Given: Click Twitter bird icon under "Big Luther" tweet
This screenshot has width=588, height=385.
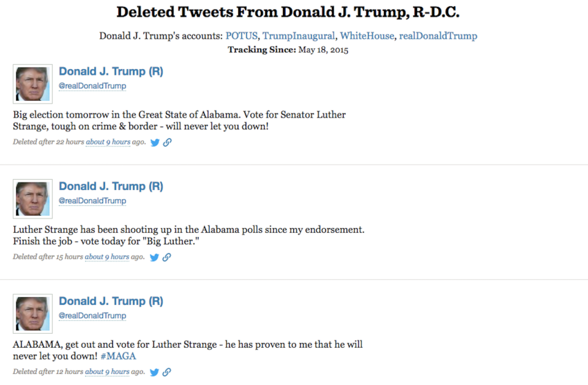Looking at the screenshot, I should tap(155, 257).
